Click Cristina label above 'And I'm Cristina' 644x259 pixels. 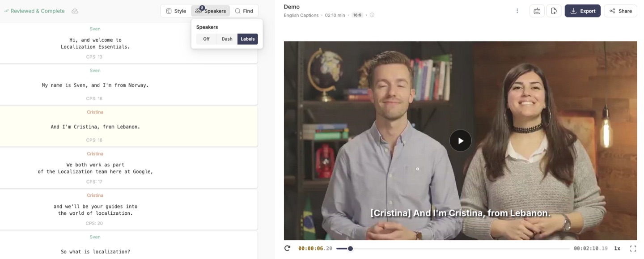coord(95,112)
